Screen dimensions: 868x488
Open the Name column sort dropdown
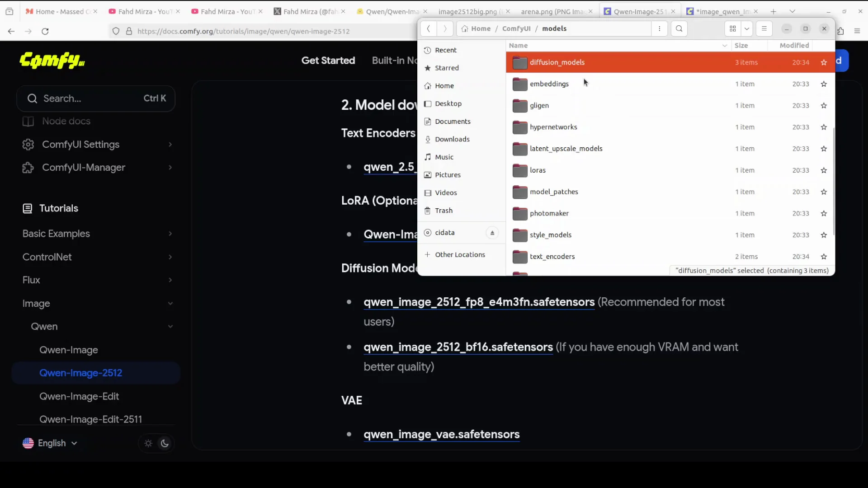(x=725, y=46)
